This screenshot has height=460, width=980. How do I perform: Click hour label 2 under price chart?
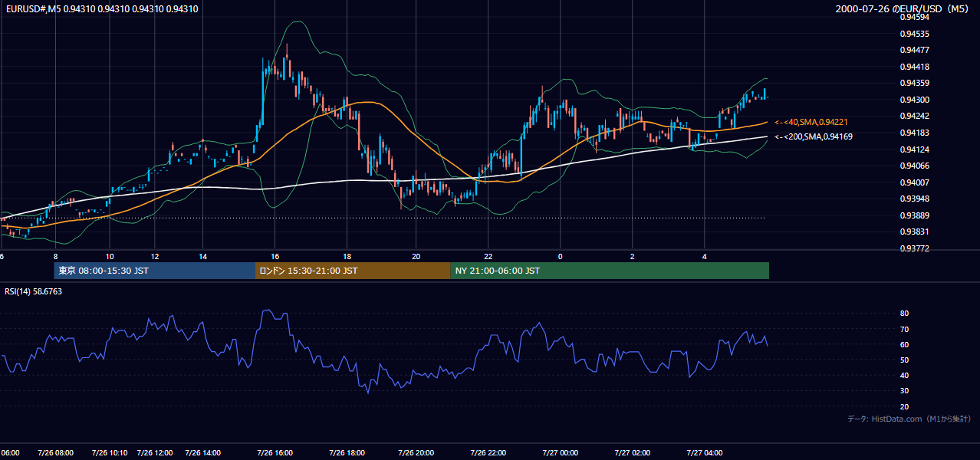coord(633,256)
